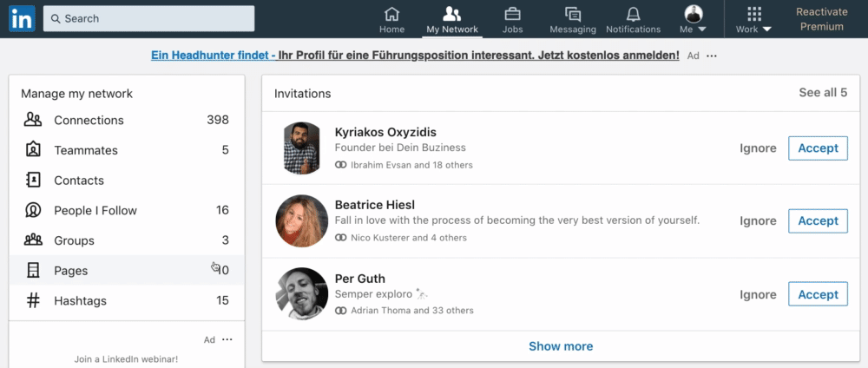
Task: Open the Notifications bell icon
Action: (634, 14)
